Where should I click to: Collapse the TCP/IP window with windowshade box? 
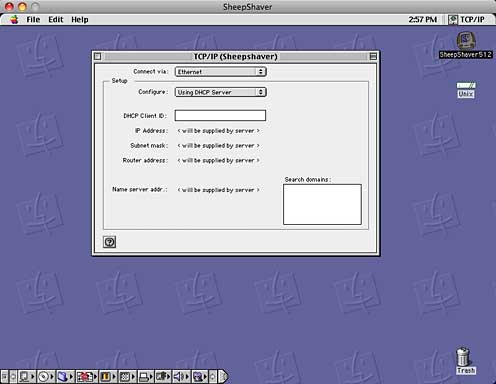373,56
